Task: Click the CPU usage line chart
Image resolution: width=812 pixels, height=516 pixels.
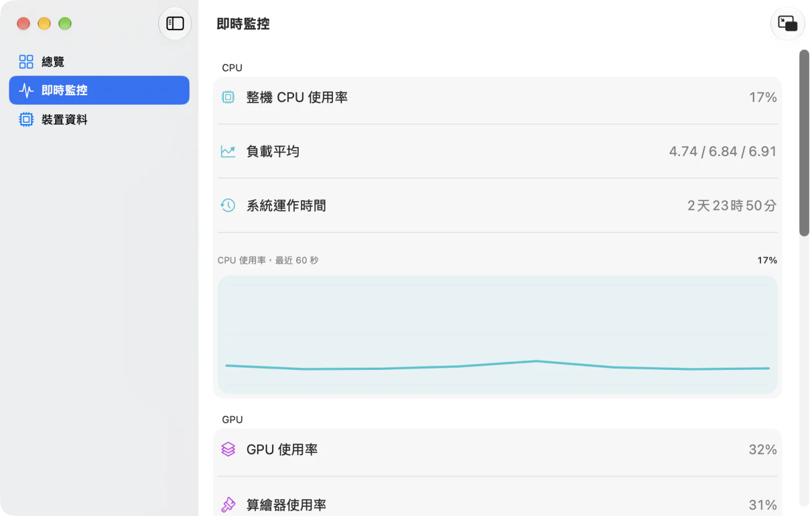Action: (x=497, y=335)
